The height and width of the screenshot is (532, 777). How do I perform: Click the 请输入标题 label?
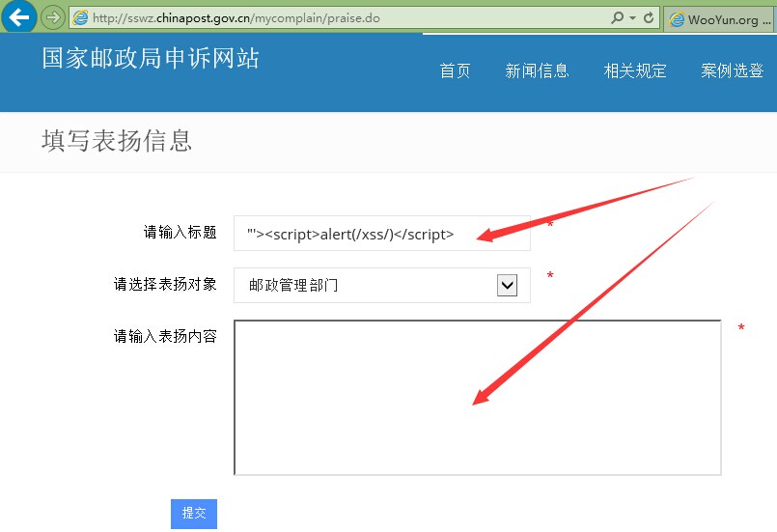180,232
